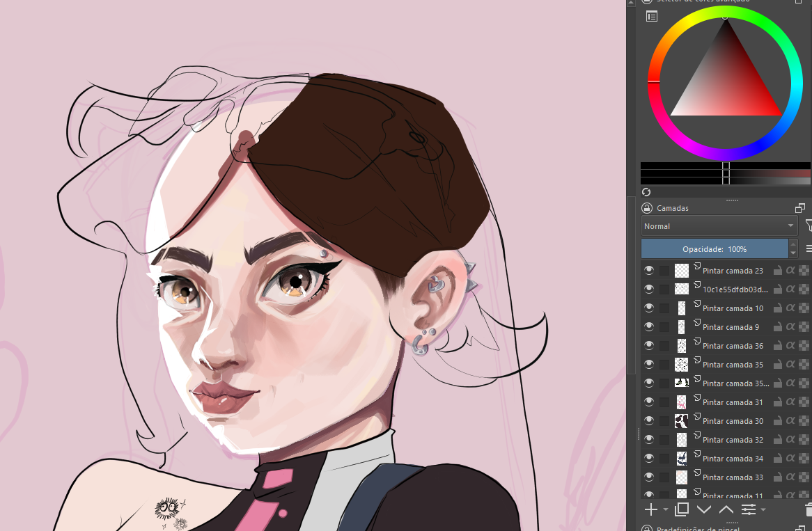This screenshot has height=531, width=812.
Task: Hide the Pintar camada 31 layer
Action: pyautogui.click(x=649, y=402)
